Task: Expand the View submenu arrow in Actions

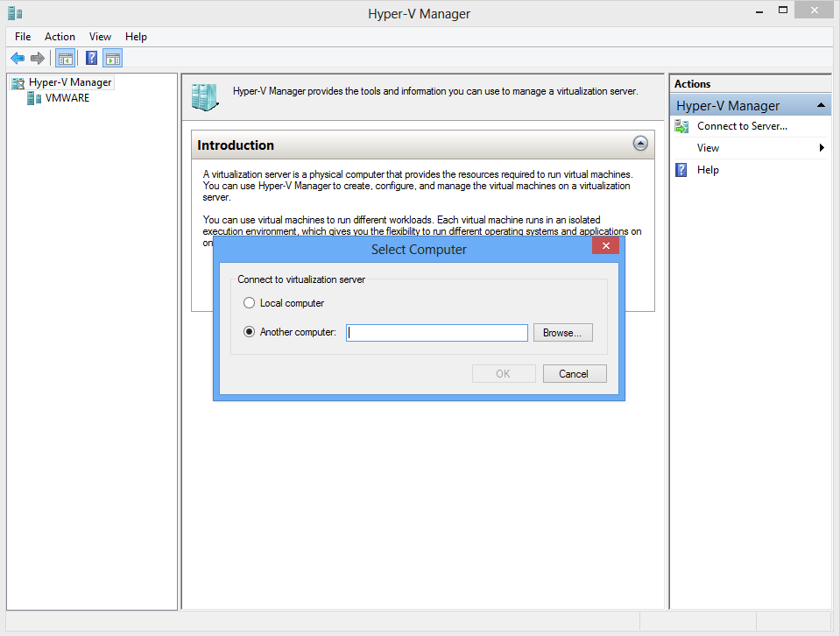Action: (822, 148)
